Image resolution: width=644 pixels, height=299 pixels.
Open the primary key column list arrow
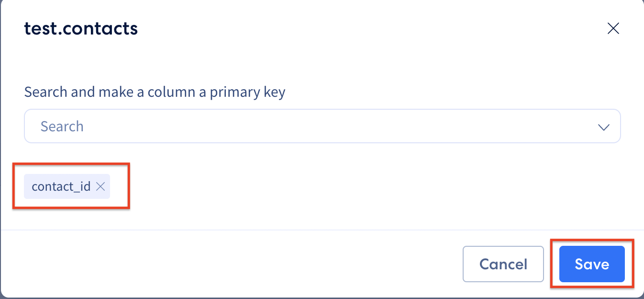point(603,127)
